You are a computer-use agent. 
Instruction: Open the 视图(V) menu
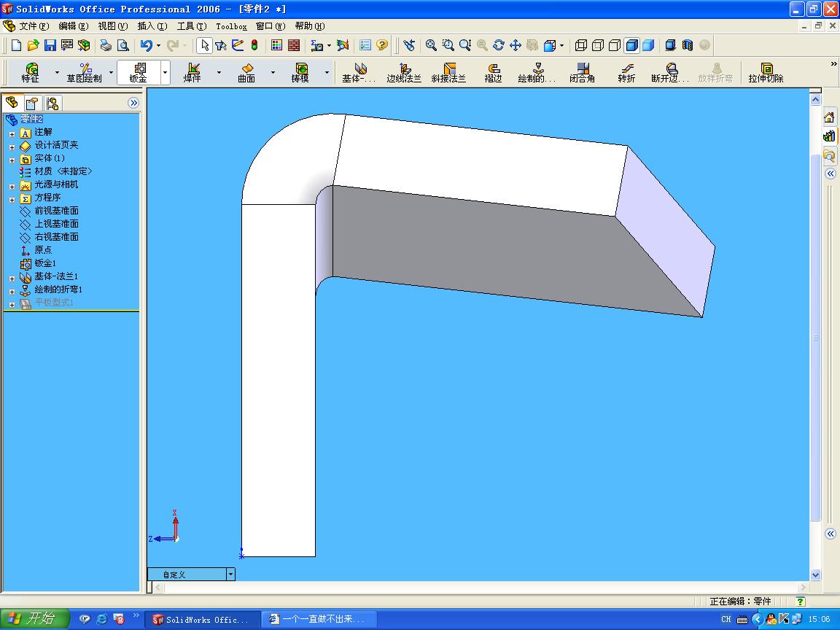click(x=113, y=26)
